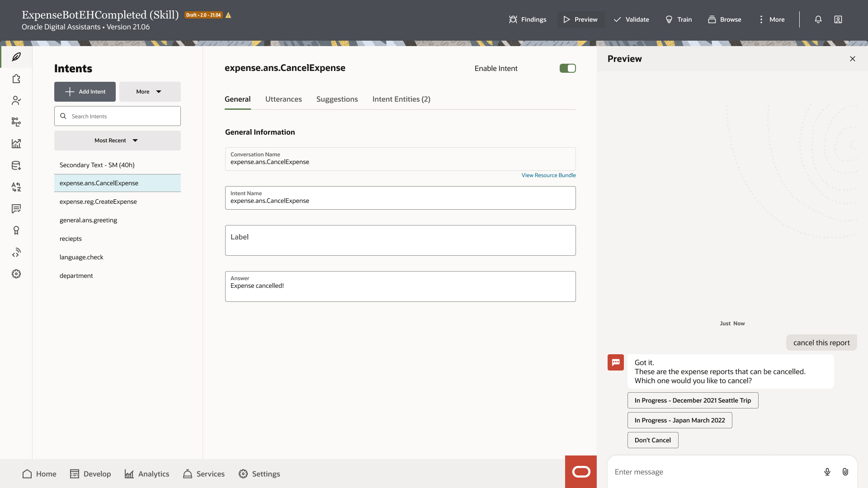Click the Flows diagram icon in sidebar

click(x=16, y=122)
